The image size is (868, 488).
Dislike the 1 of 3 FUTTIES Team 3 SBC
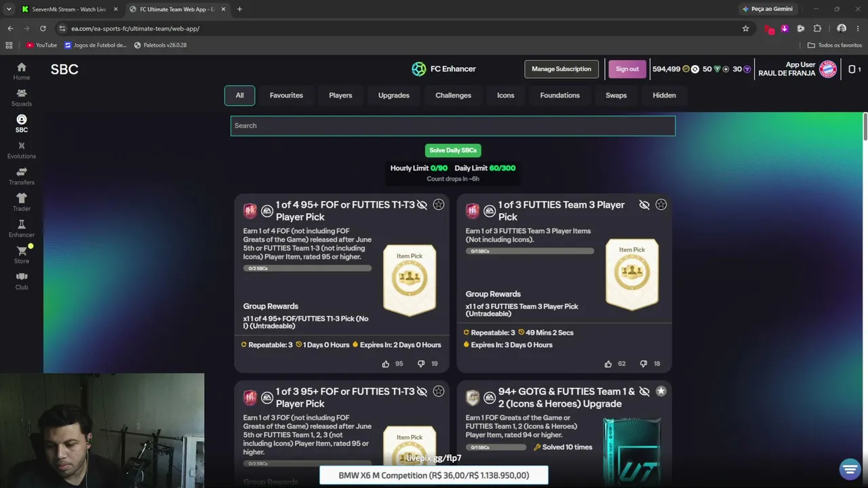pyautogui.click(x=644, y=364)
